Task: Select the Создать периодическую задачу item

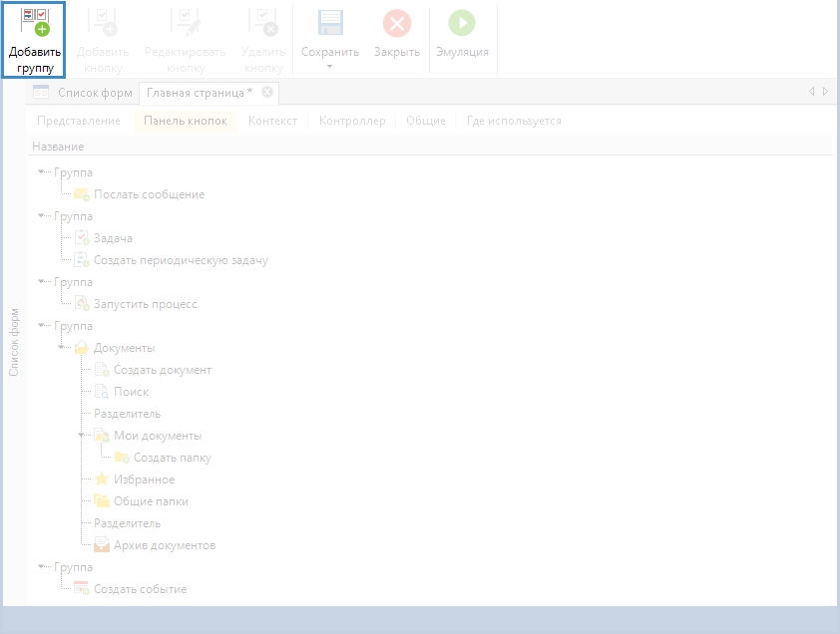Action: pos(181,260)
